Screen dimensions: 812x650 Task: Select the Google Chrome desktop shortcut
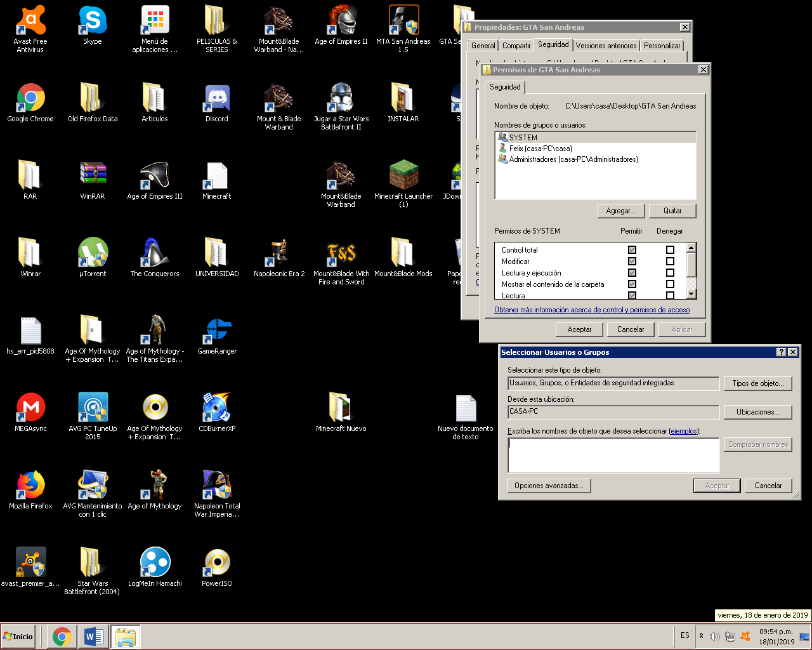[x=30, y=103]
